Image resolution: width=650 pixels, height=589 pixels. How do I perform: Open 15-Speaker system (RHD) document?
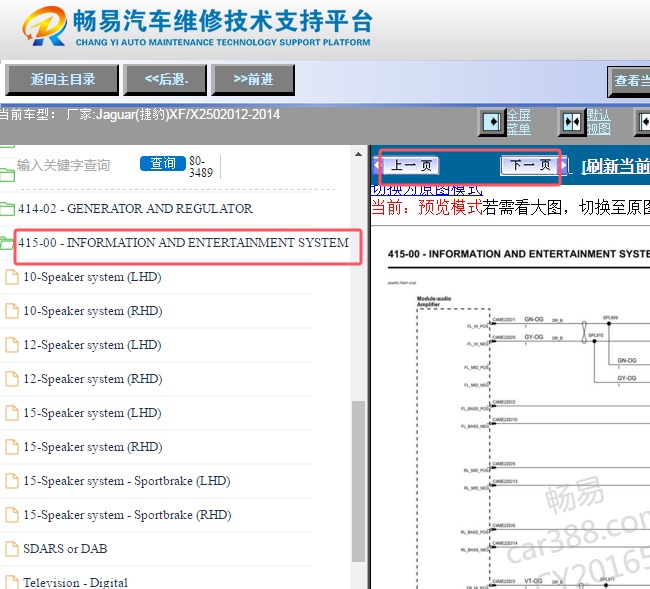click(x=92, y=446)
